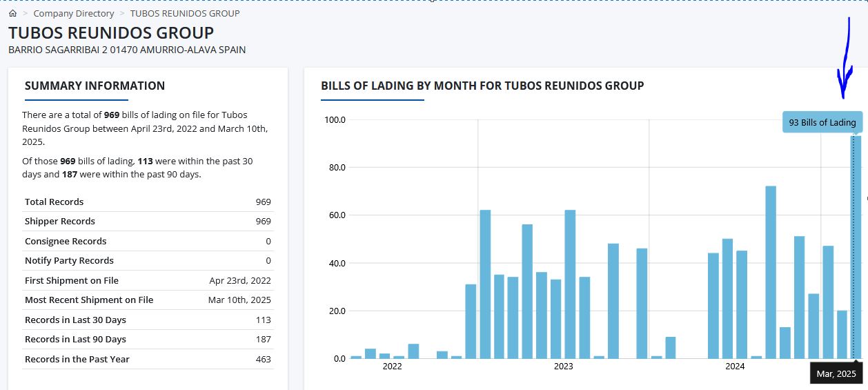Viewport: 868px width, 390px height.
Task: Click Records in the Past Year row
Action: (148, 360)
